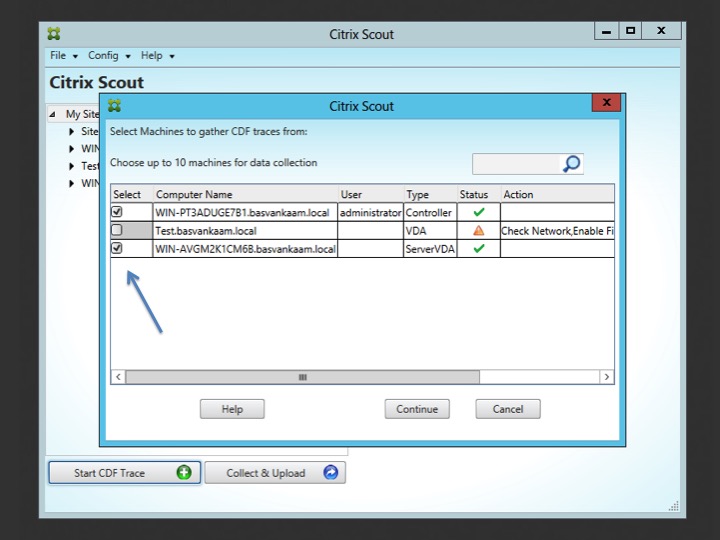Minimize the main Citrix Scout window

pyautogui.click(x=606, y=31)
